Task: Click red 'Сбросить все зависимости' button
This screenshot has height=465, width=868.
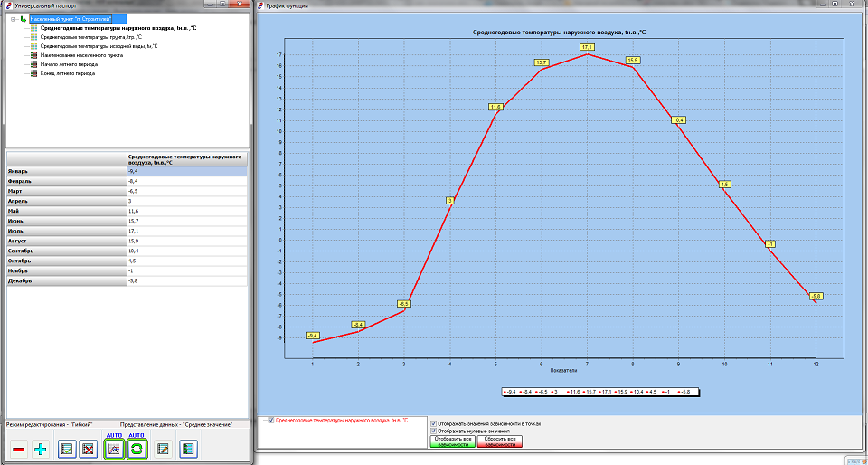Action: (500, 441)
